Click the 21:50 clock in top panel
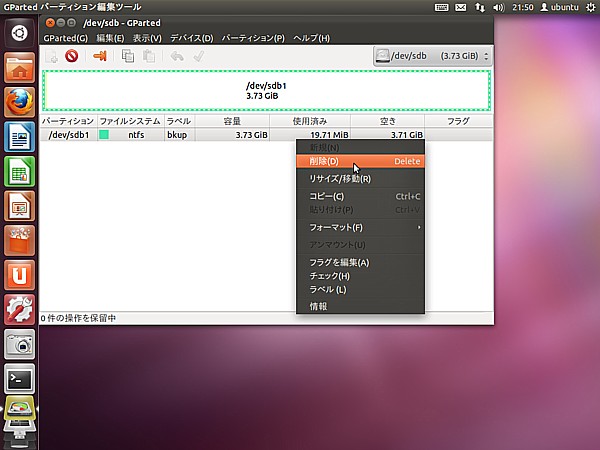Viewport: 600px width, 450px height. point(523,7)
